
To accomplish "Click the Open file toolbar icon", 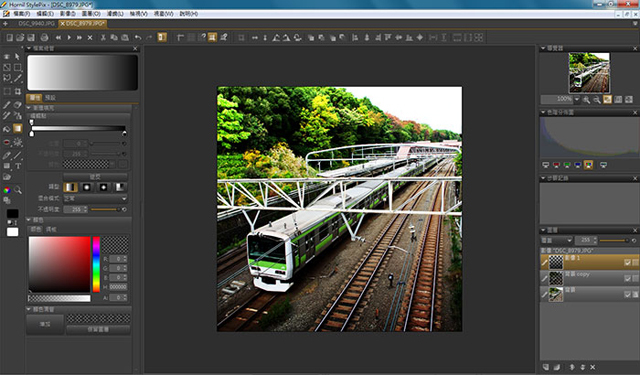I will 20,38.
